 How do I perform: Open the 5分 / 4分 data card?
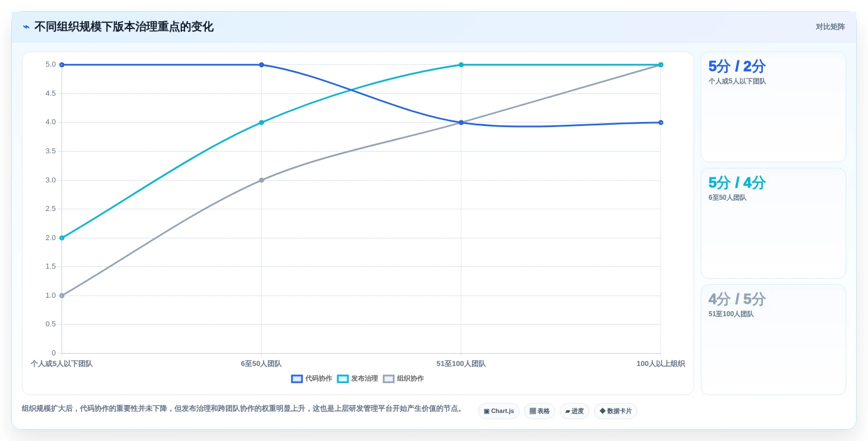coord(773,223)
